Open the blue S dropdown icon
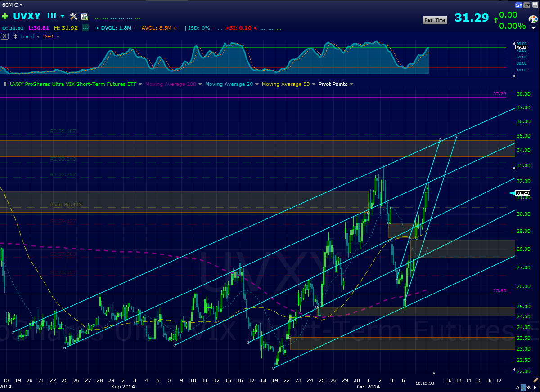 [x=519, y=5]
